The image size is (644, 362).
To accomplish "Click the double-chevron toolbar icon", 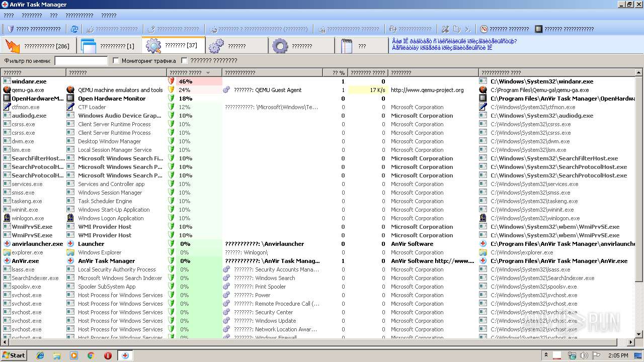I will [x=467, y=29].
